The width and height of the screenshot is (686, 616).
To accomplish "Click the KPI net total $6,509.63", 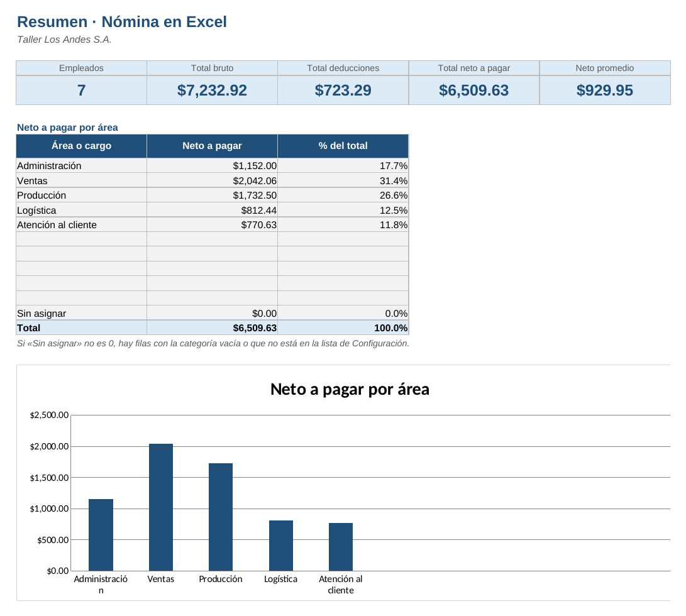I will [474, 90].
